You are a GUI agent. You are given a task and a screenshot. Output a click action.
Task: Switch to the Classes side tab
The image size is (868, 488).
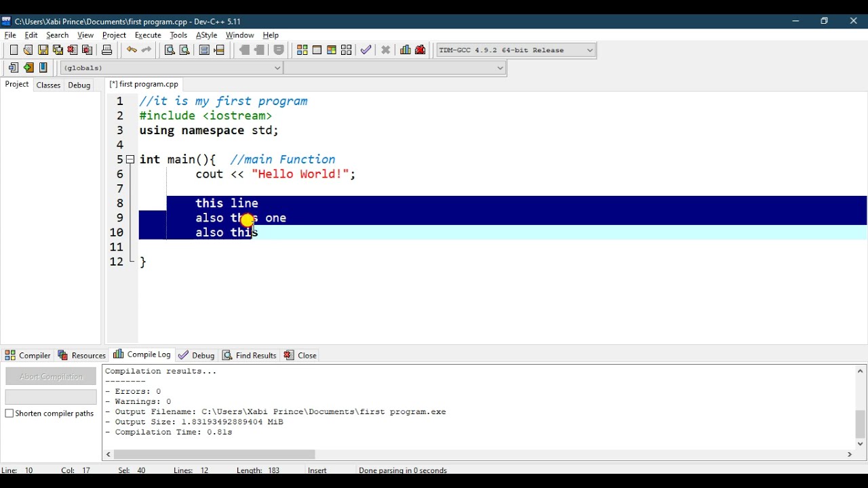pyautogui.click(x=48, y=85)
